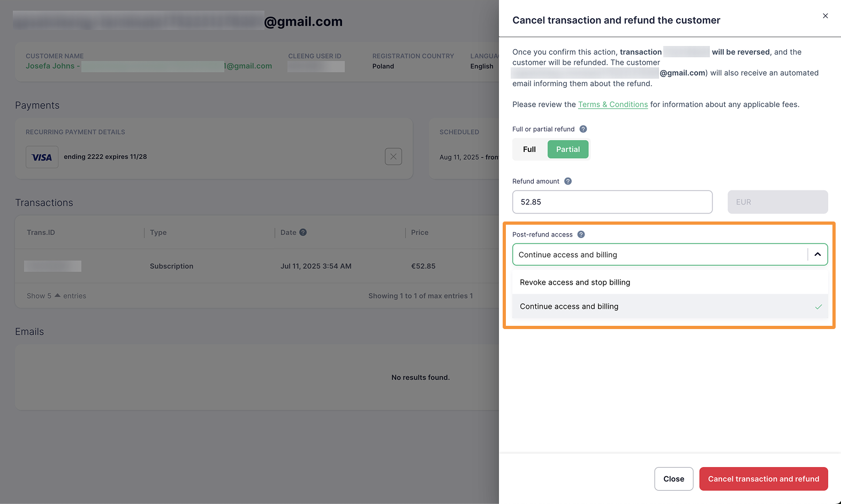Click the Poland registration country value
The height and width of the screenshot is (504, 841).
(383, 66)
